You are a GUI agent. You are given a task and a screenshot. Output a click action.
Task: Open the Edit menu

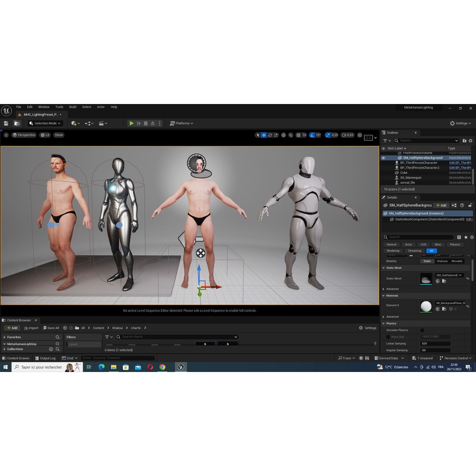30,107
